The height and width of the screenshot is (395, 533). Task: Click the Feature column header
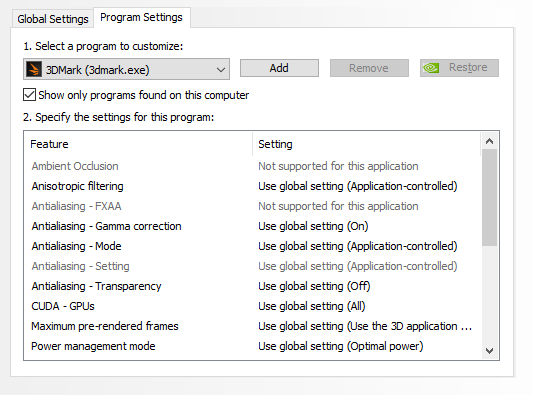click(139, 144)
